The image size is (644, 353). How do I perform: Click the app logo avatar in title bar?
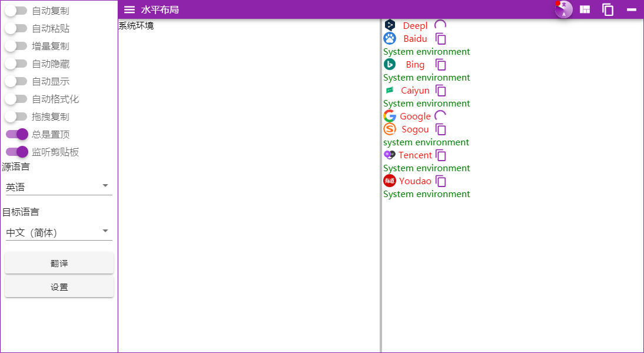point(563,9)
